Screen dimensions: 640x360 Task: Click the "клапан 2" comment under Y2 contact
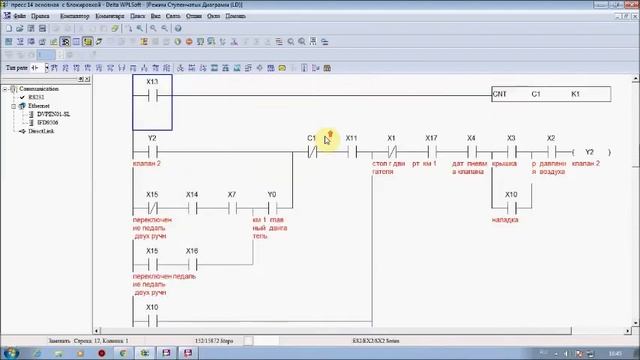(147, 164)
